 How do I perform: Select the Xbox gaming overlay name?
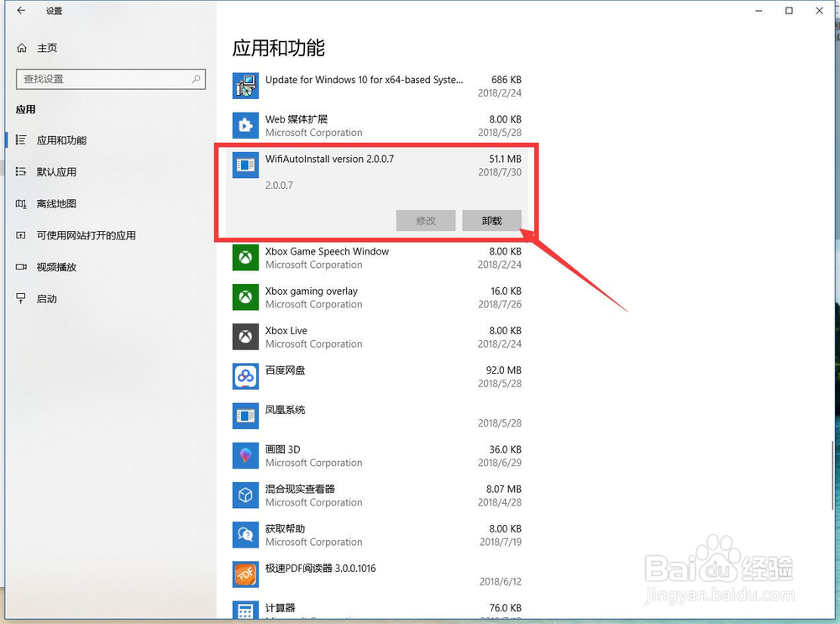[312, 291]
